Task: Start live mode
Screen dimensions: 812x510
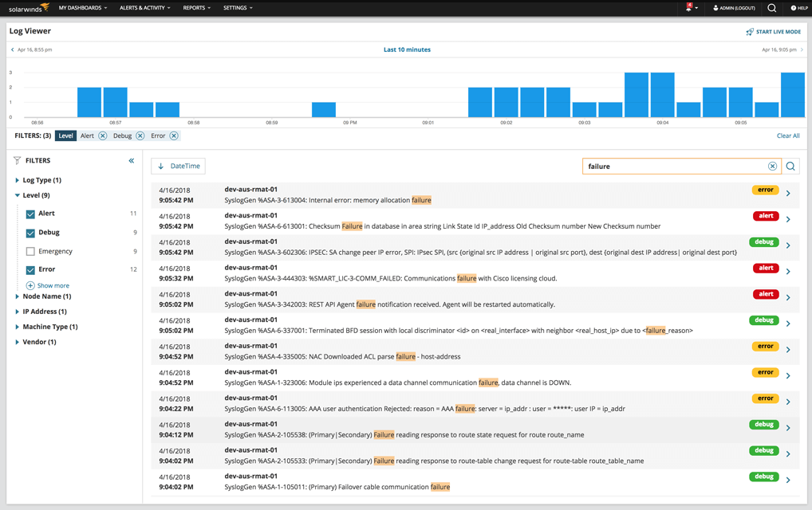Action: (x=773, y=32)
